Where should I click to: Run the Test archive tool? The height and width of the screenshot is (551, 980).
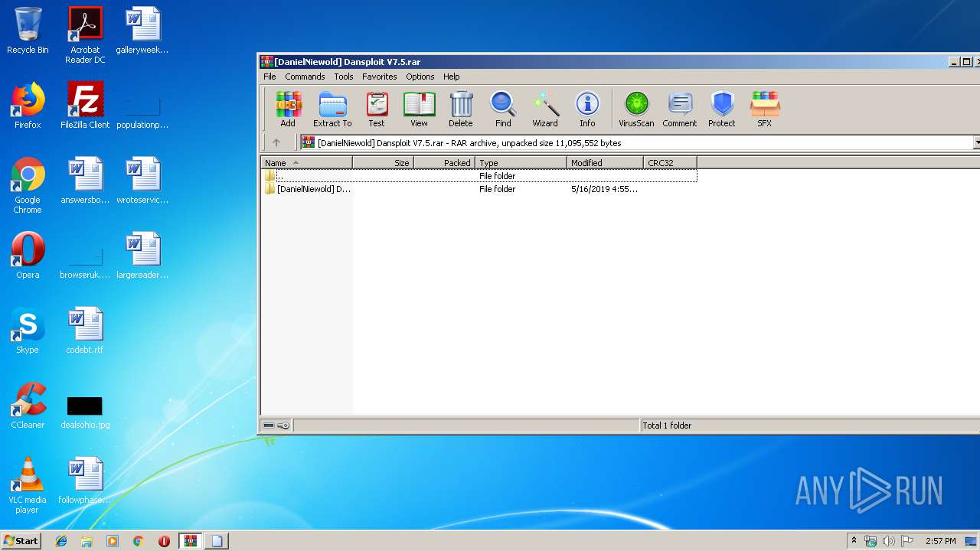tap(377, 109)
